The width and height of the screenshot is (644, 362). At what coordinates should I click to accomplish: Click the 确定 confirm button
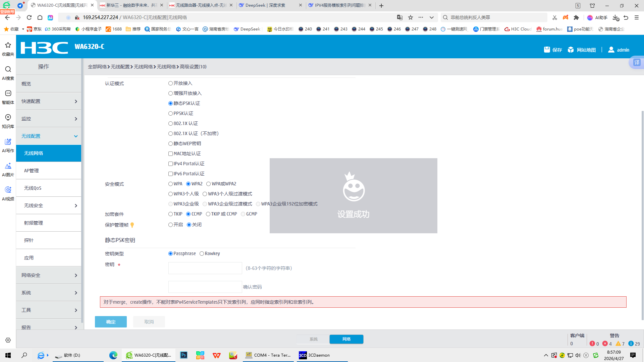point(111,322)
